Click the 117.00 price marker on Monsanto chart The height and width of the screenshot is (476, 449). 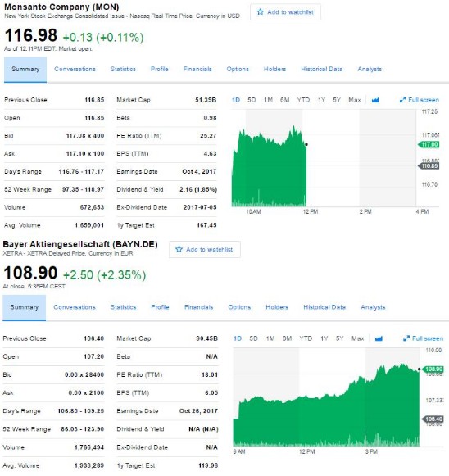click(x=429, y=144)
